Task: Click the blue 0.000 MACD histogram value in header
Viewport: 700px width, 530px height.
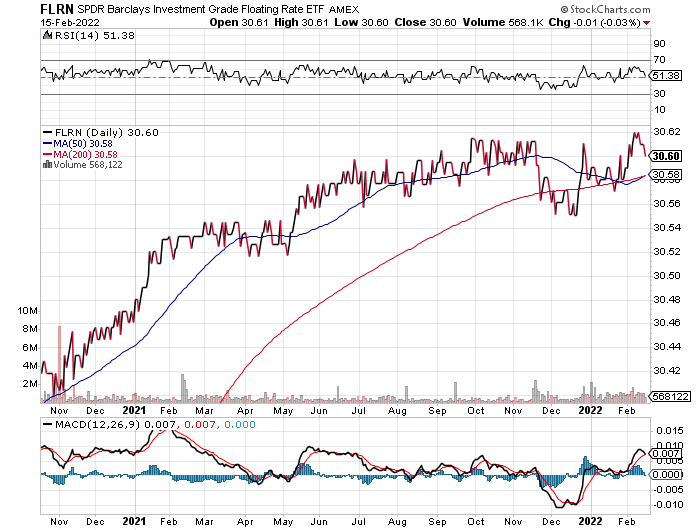Action: point(240,425)
